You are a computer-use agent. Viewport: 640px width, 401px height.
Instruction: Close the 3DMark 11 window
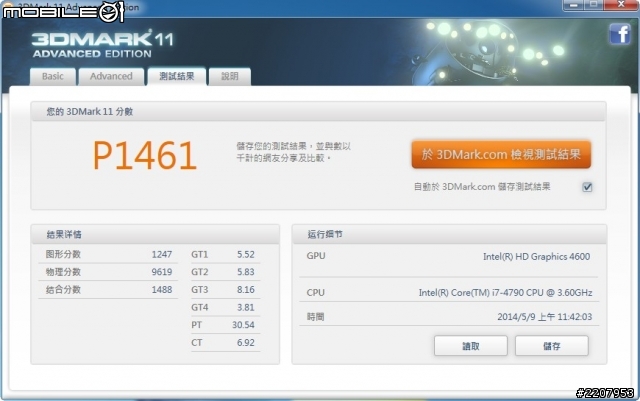tap(621, 4)
